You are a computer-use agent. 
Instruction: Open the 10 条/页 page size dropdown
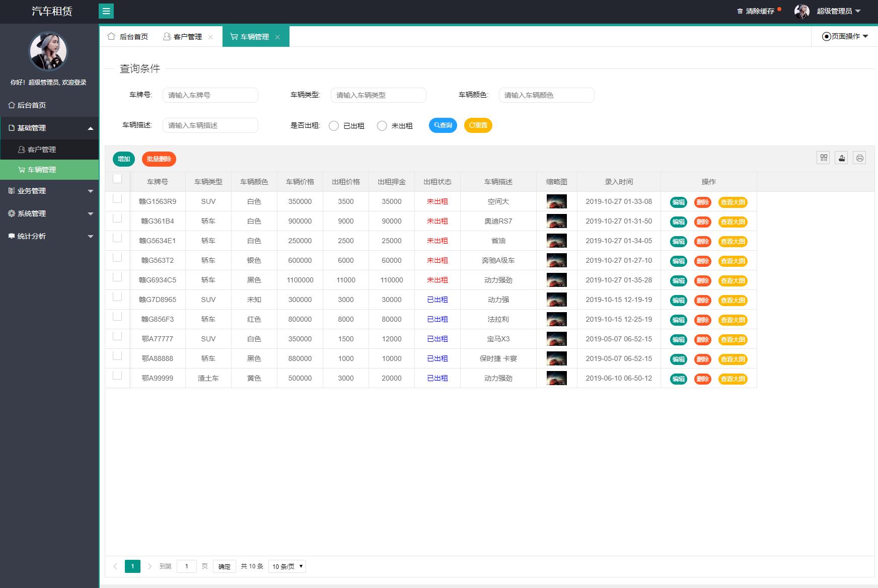pyautogui.click(x=287, y=566)
